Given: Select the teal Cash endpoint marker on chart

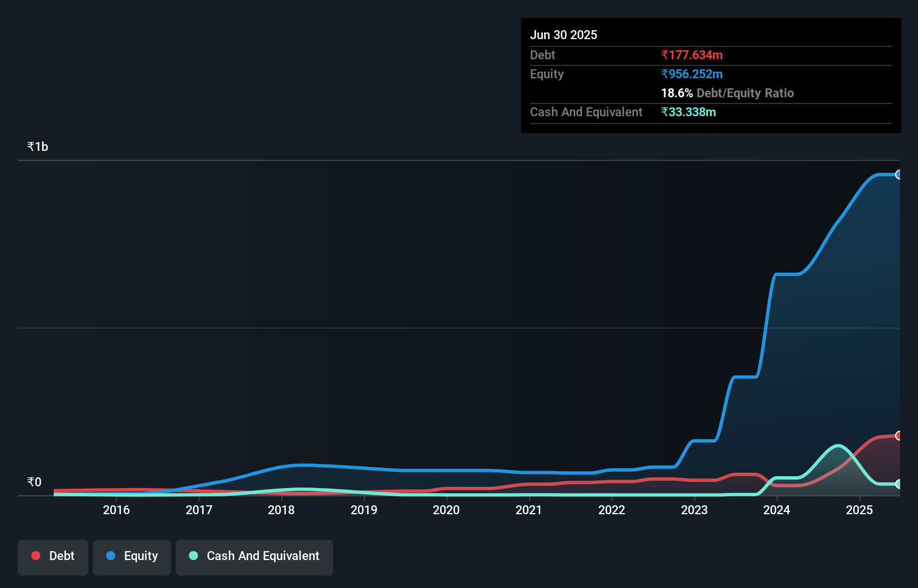Looking at the screenshot, I should [x=899, y=485].
